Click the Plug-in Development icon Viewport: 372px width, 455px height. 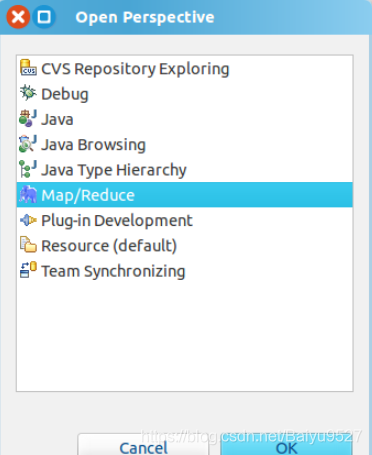(28, 220)
